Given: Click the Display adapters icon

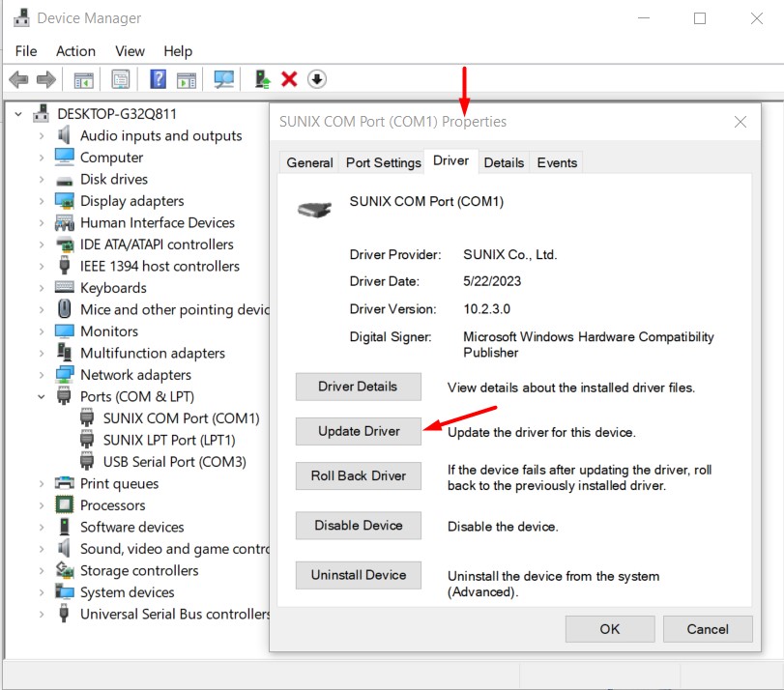Looking at the screenshot, I should coord(65,201).
